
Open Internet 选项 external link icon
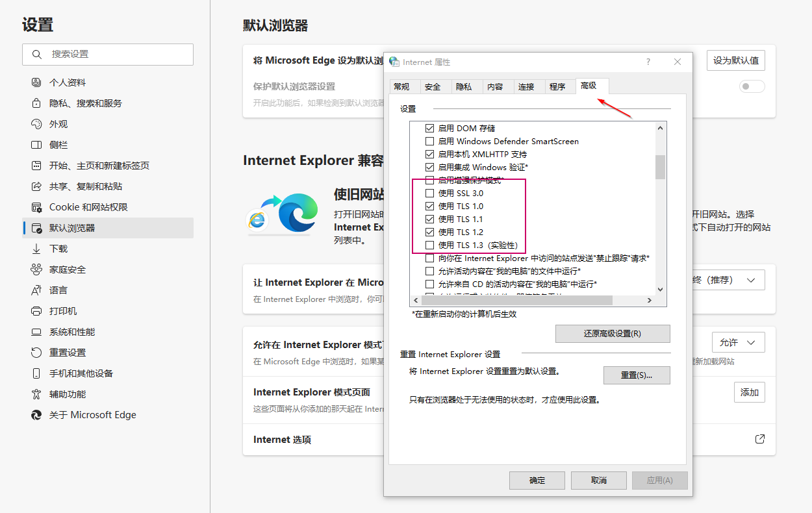point(759,439)
